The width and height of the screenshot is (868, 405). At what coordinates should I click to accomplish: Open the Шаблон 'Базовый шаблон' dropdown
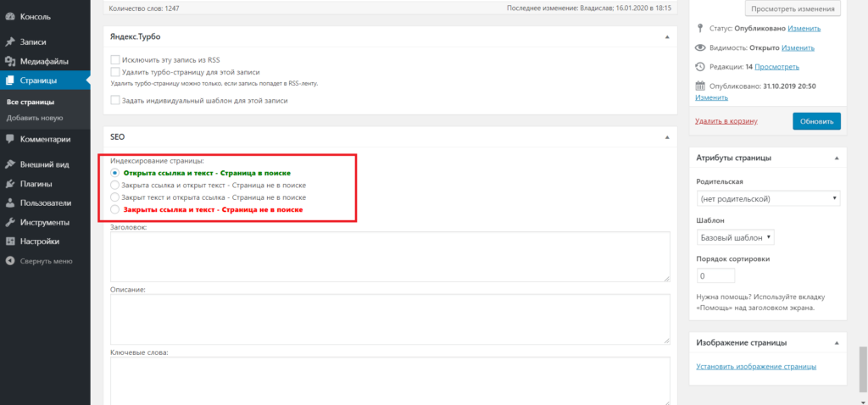[x=735, y=237]
